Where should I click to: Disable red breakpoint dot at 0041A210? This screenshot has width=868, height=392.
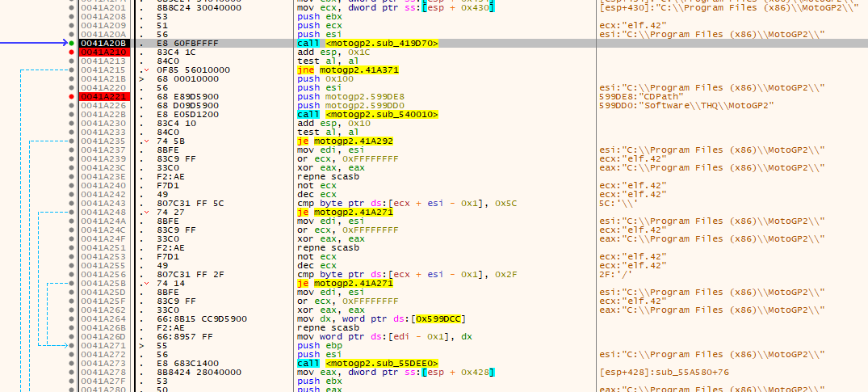71,52
